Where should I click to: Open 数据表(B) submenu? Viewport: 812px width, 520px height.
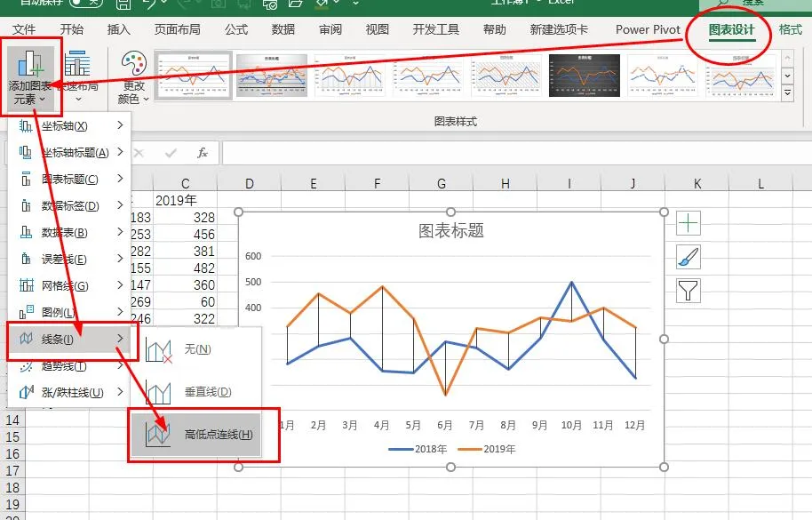click(69, 233)
